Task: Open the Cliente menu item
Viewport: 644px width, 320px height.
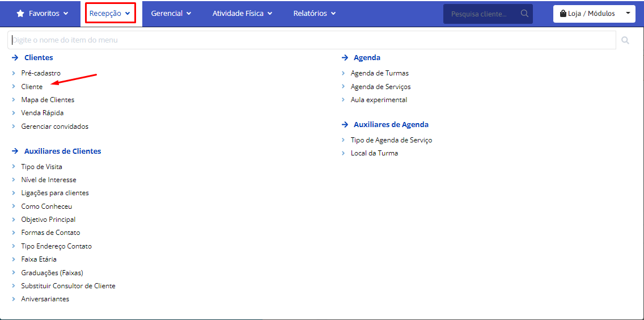Action: click(x=32, y=87)
